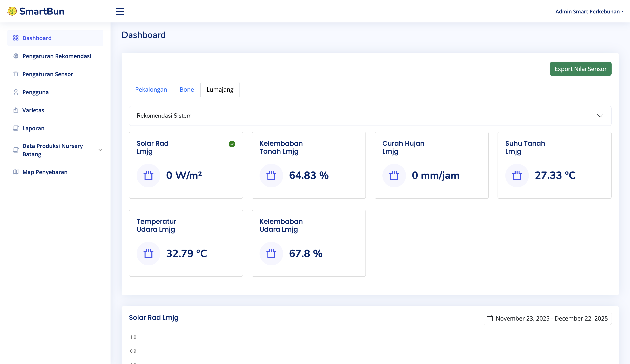Click the Solar Rad Lmjg chart heading
Viewport: 630px width, 364px height.
coord(154,317)
